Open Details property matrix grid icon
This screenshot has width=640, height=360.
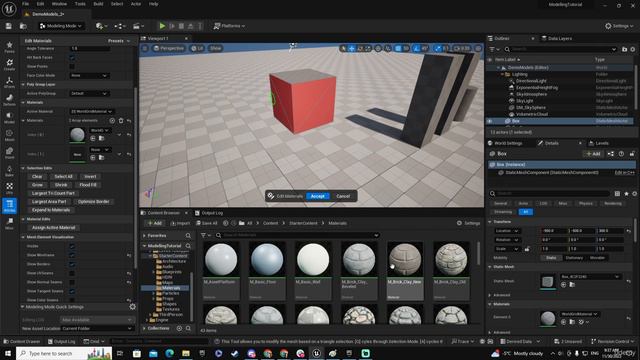pos(617,193)
